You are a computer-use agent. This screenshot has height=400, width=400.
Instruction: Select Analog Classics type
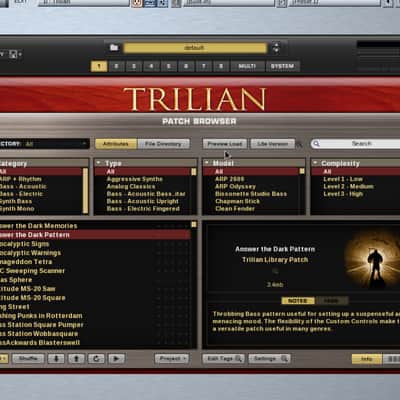131,186
